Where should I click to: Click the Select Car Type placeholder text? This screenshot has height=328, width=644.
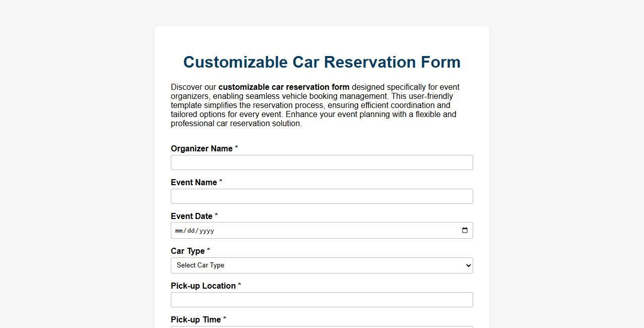(202, 265)
